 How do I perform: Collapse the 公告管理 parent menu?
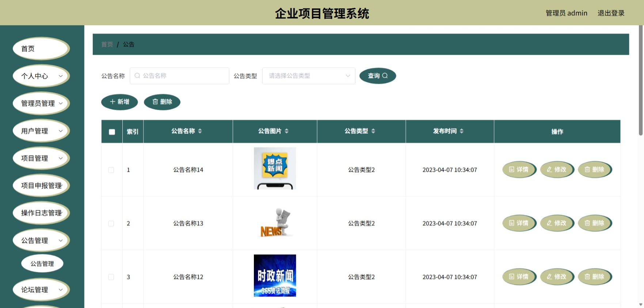pyautogui.click(x=41, y=240)
